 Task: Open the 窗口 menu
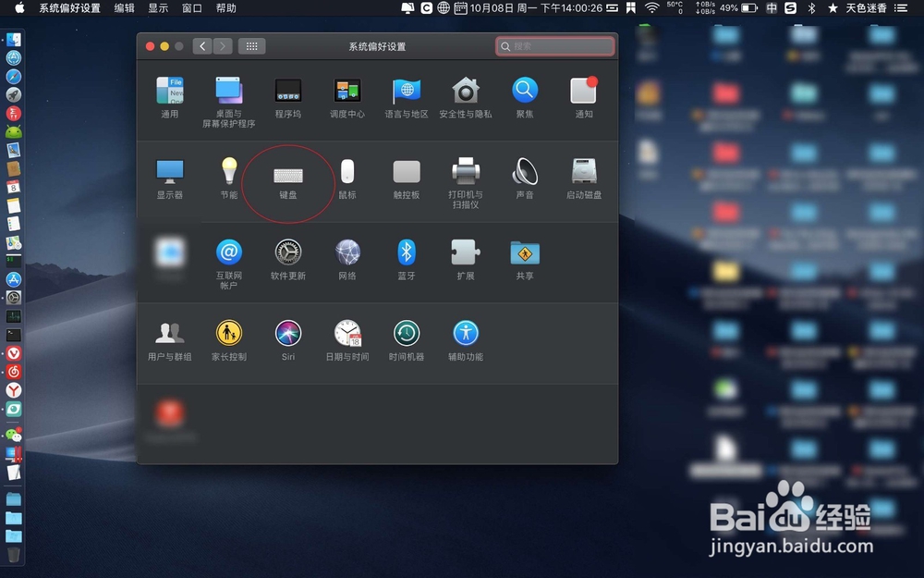pyautogui.click(x=192, y=7)
